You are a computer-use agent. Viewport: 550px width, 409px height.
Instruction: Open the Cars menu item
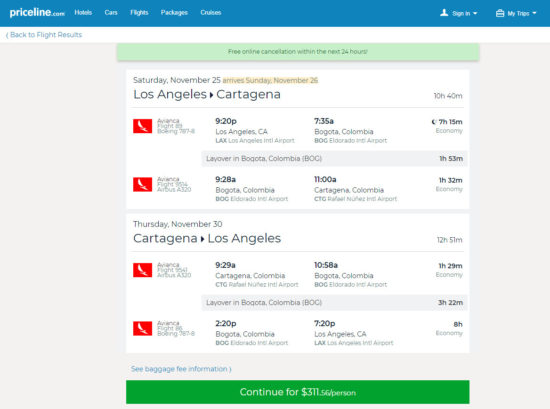(x=111, y=13)
